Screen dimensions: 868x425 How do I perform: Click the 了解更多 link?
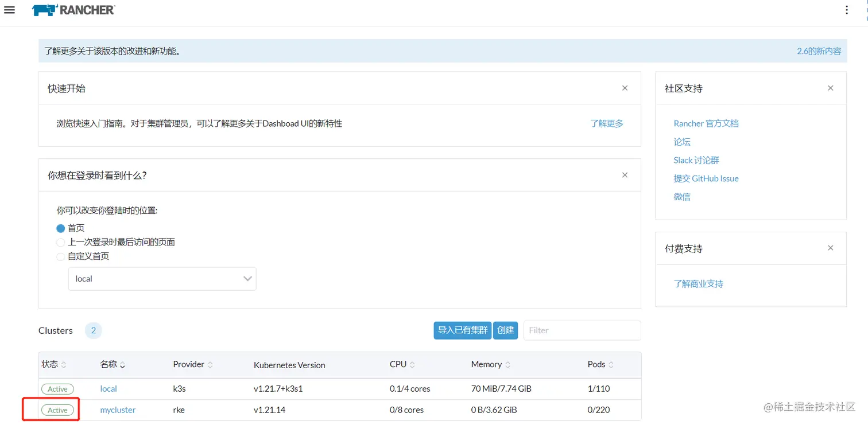coord(607,123)
